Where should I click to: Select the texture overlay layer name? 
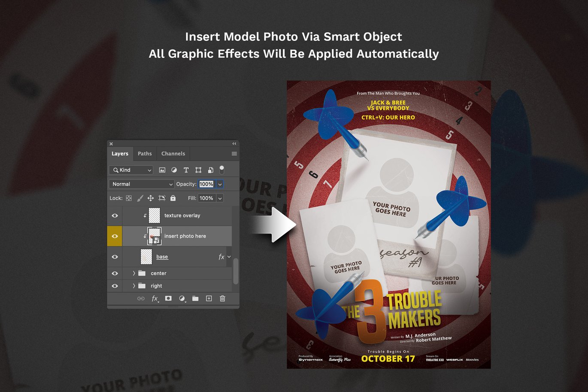182,216
